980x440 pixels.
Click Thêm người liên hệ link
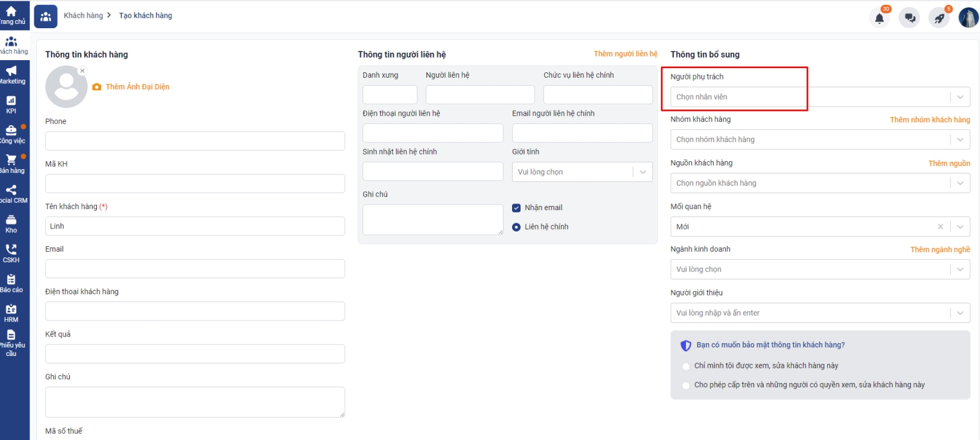coord(625,54)
